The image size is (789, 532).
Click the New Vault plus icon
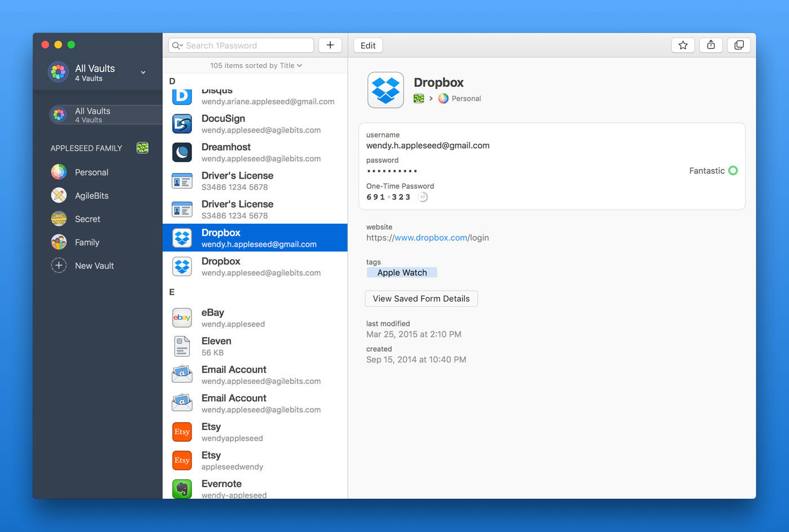coord(59,265)
